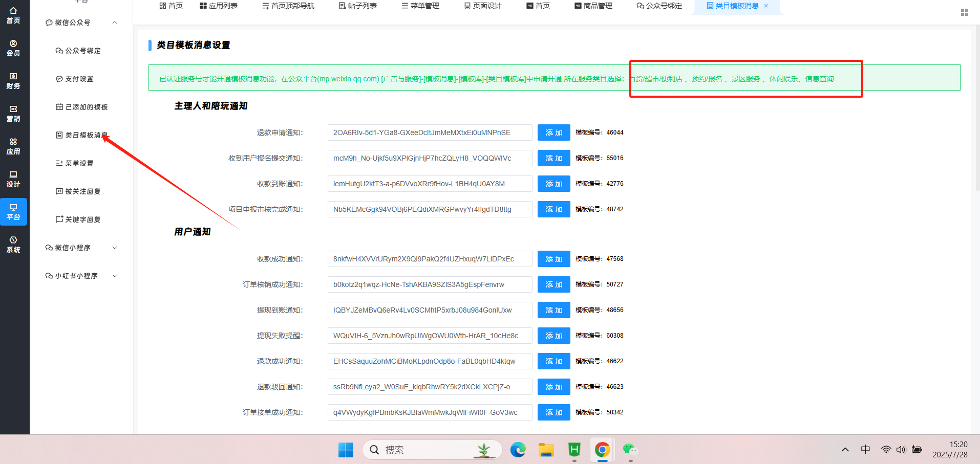The image size is (980, 464).
Task: Go to 设计 design in sidebar
Action: coord(13,179)
